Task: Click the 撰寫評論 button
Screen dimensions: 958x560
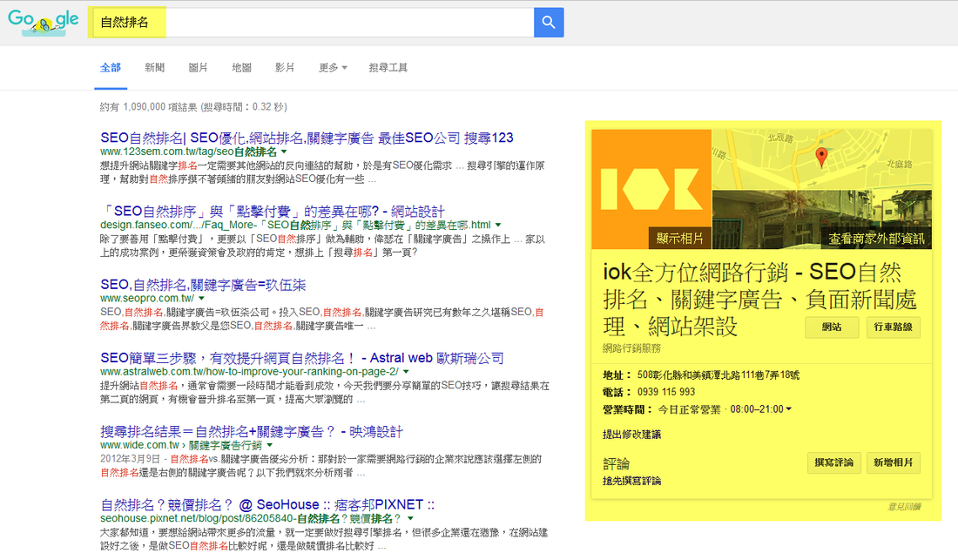Action: point(834,463)
